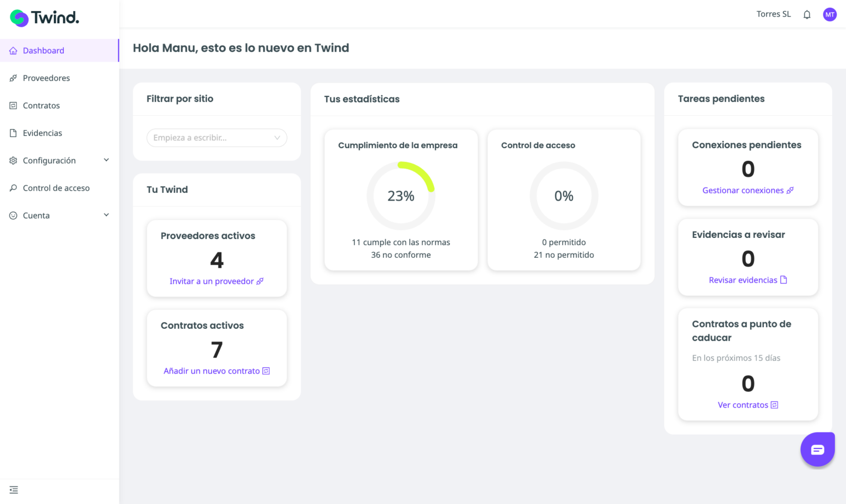
Task: Click the notification bell icon
Action: coord(807,15)
